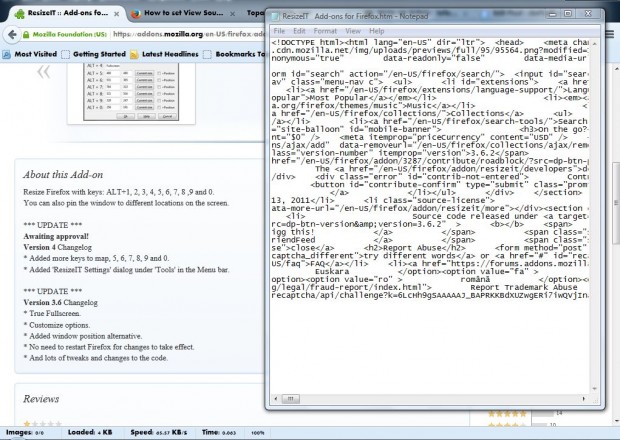
Task: Select the ResizeIT Add-ons browser tab
Action: coord(67,13)
